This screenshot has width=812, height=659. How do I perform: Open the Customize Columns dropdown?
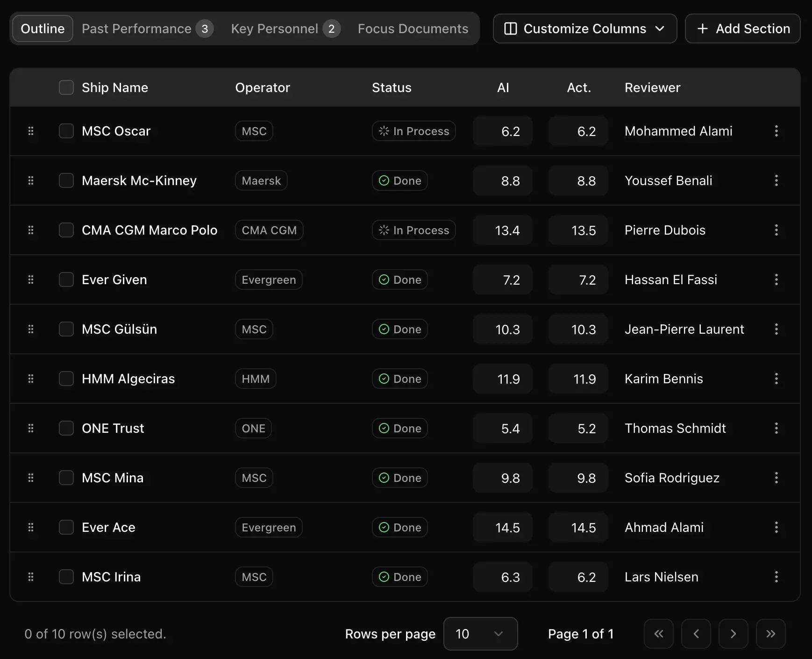click(x=584, y=29)
